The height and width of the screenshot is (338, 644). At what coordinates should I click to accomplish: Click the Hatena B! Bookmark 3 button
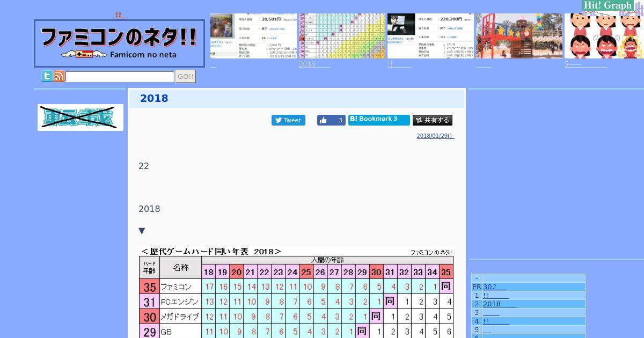(379, 120)
